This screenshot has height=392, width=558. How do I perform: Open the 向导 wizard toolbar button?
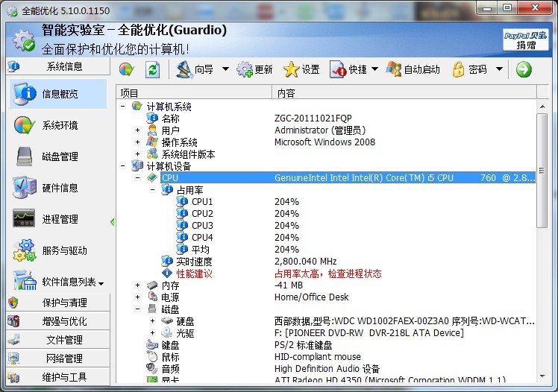pos(195,69)
